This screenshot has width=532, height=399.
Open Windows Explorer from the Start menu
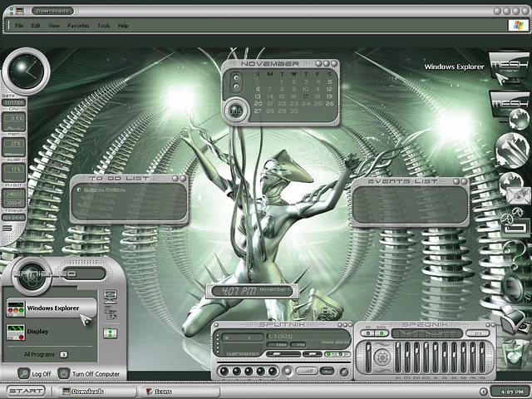click(52, 308)
